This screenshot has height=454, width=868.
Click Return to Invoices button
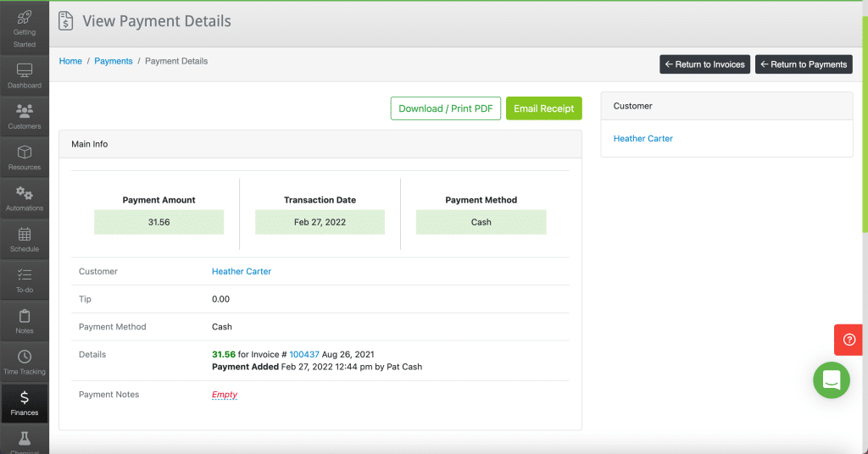tap(704, 64)
